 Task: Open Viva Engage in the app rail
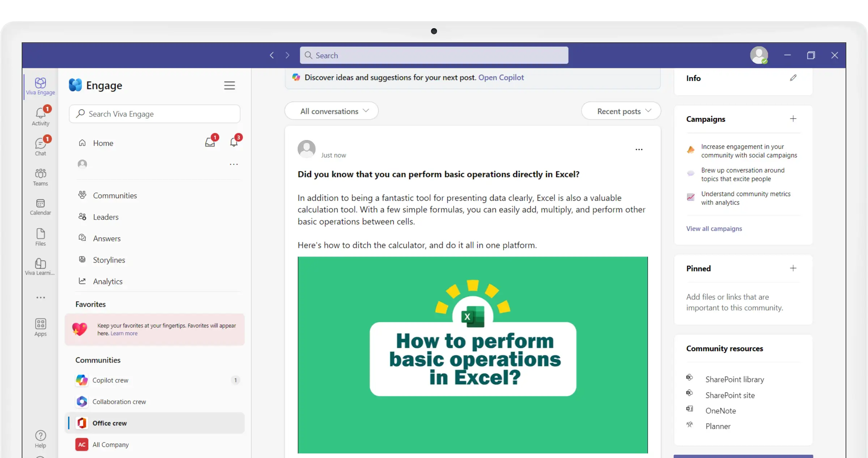click(x=41, y=86)
